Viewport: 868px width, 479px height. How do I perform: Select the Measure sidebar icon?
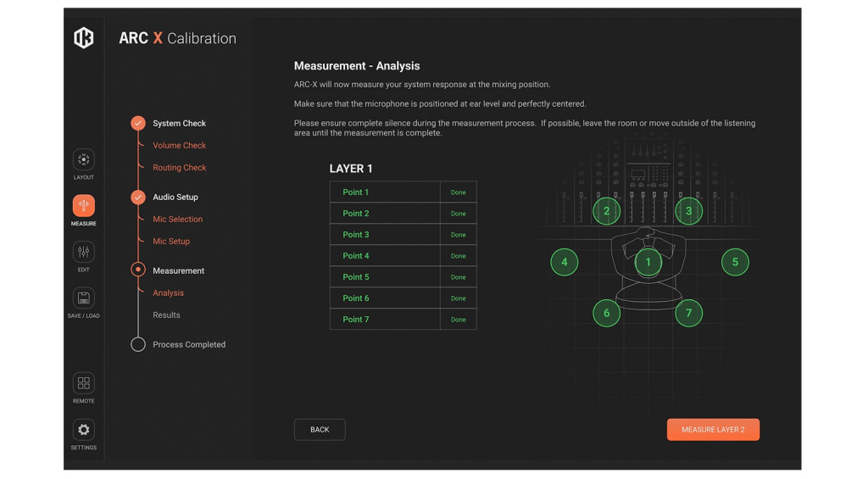point(84,206)
